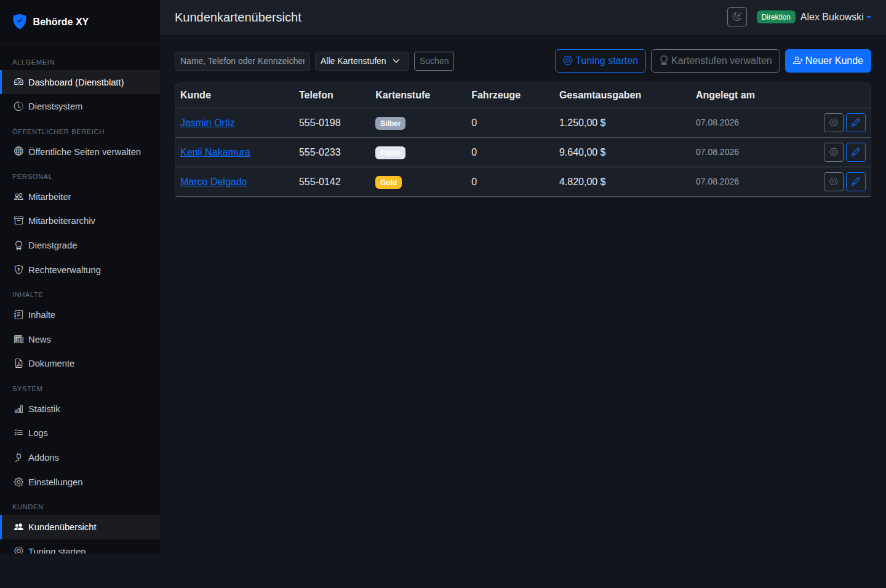Click the News newspaper icon

tap(18, 340)
